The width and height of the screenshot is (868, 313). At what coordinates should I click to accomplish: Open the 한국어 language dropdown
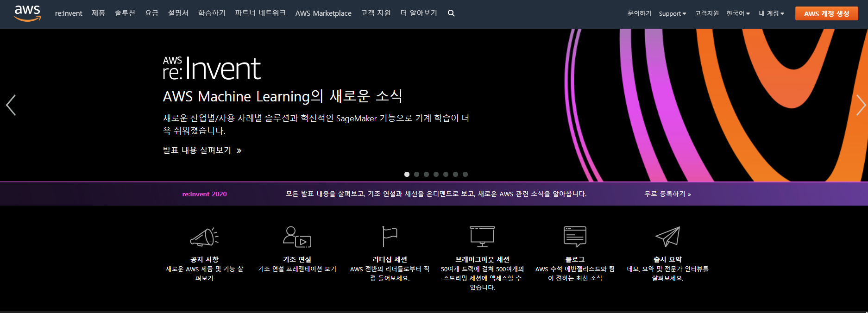click(x=738, y=13)
